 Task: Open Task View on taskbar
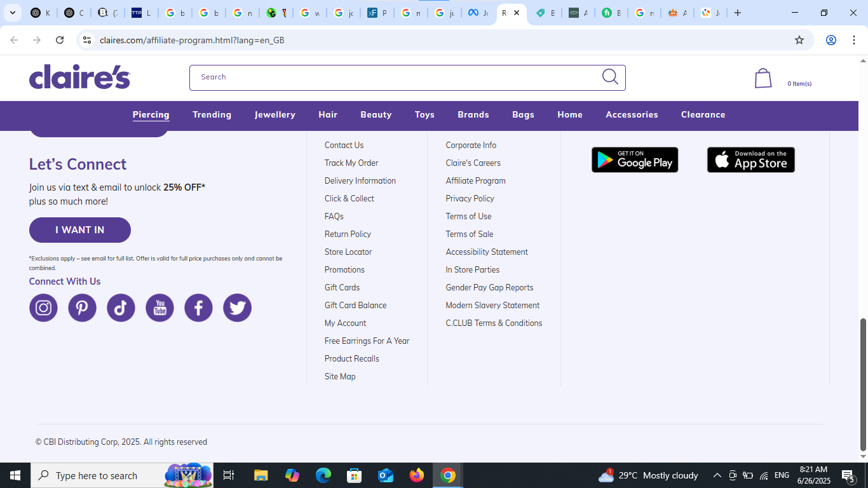229,475
